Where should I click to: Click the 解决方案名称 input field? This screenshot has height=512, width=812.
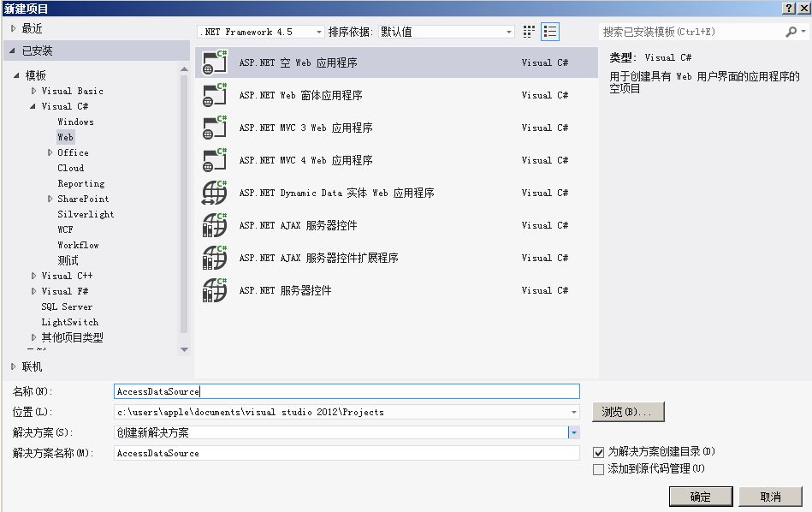pyautogui.click(x=347, y=453)
